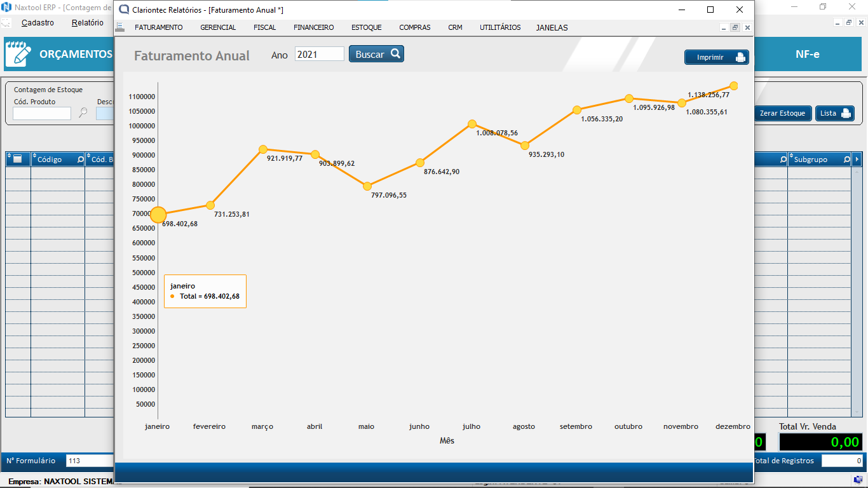
Task: Click the small icon left of FATURAMENTO menu
Action: pyautogui.click(x=120, y=27)
